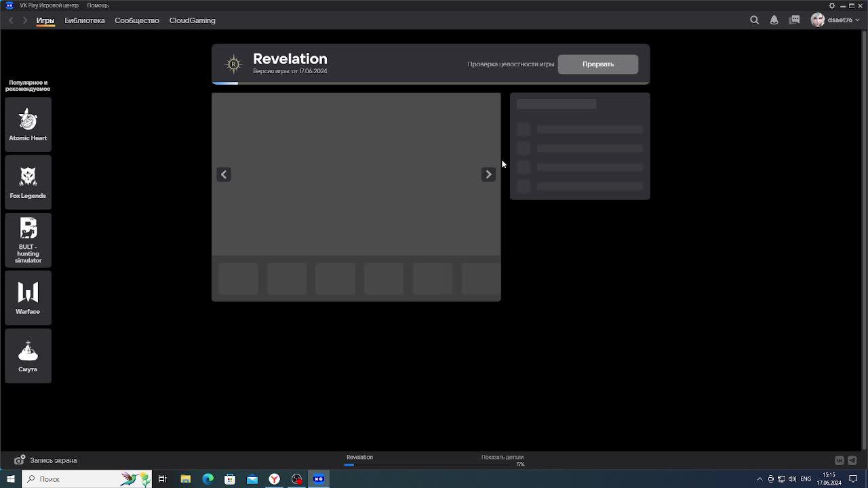
Task: Expand the dsaet76 account dropdown
Action: (835, 20)
